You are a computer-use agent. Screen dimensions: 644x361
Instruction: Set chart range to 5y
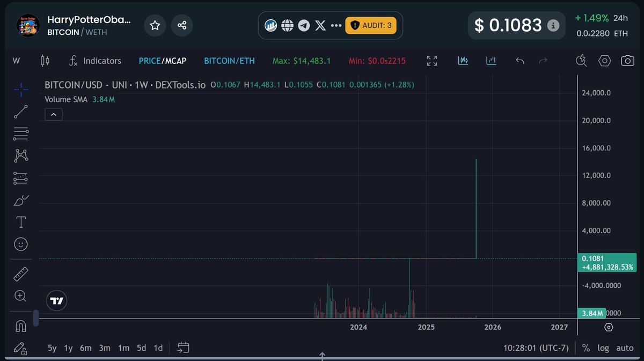(x=52, y=348)
